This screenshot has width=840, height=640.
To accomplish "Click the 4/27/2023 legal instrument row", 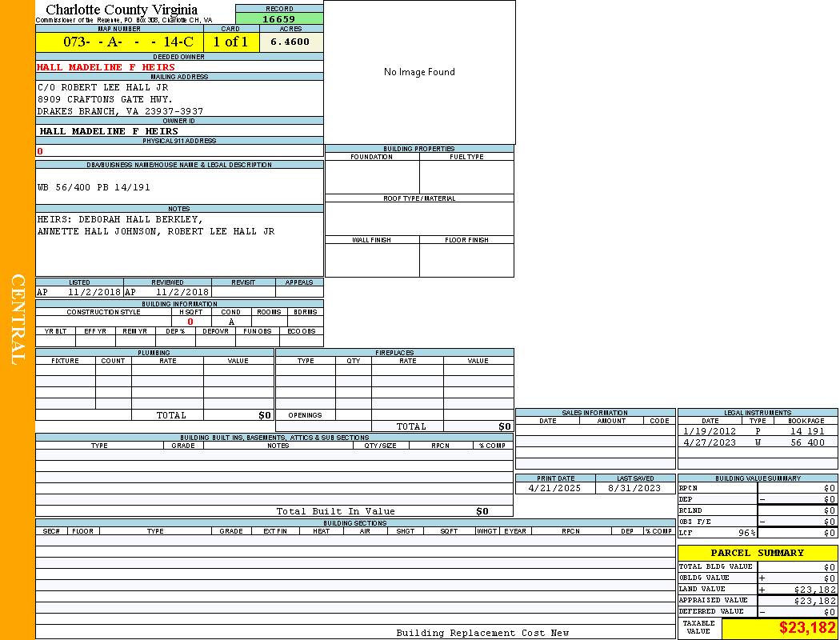I will (757, 442).
